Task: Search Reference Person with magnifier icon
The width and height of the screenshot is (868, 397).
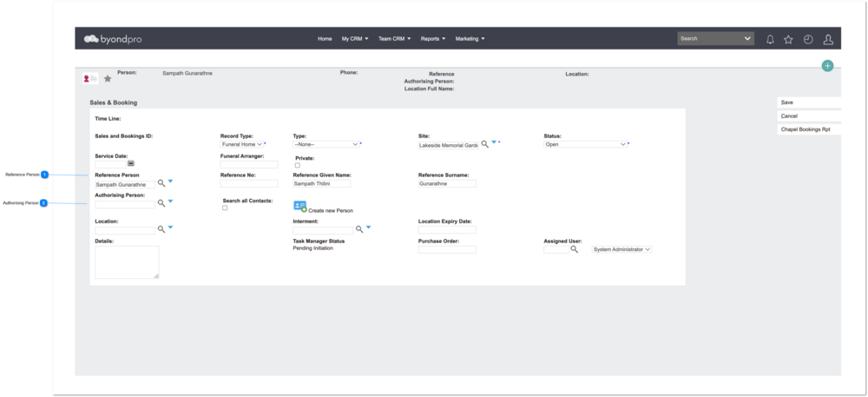Action: [161, 182]
